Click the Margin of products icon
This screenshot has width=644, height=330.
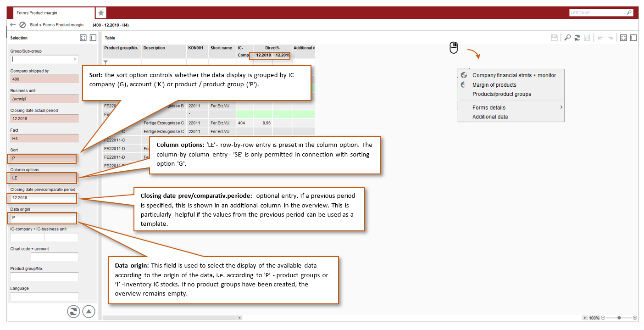(x=464, y=84)
